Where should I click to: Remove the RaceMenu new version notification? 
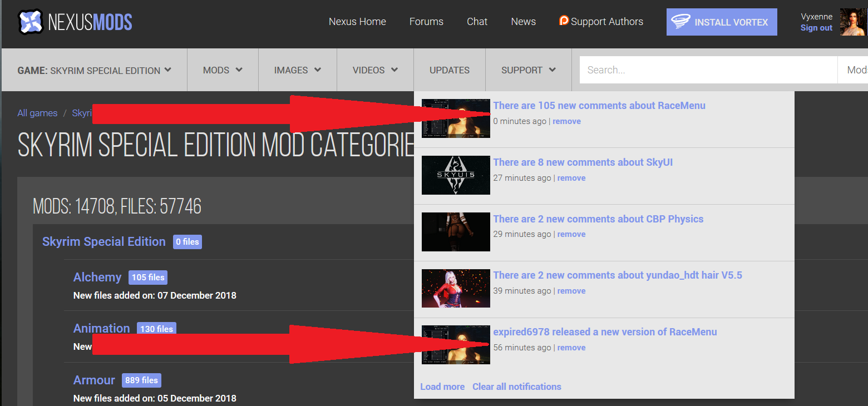click(571, 348)
